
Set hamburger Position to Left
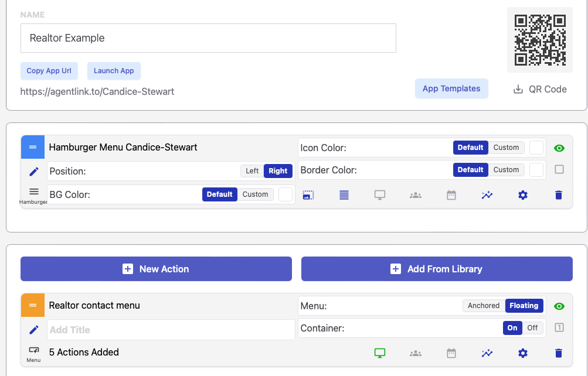click(252, 171)
